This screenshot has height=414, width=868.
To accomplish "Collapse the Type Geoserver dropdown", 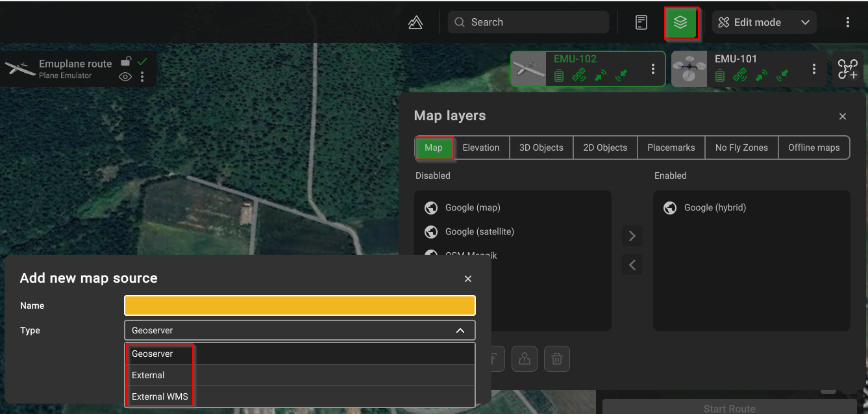I will pos(460,330).
